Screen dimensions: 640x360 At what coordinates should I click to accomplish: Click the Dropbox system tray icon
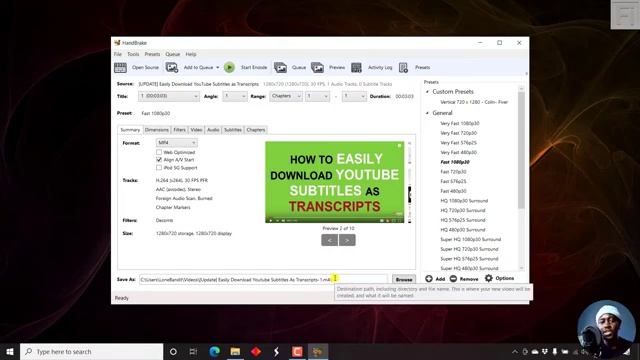pyautogui.click(x=544, y=351)
